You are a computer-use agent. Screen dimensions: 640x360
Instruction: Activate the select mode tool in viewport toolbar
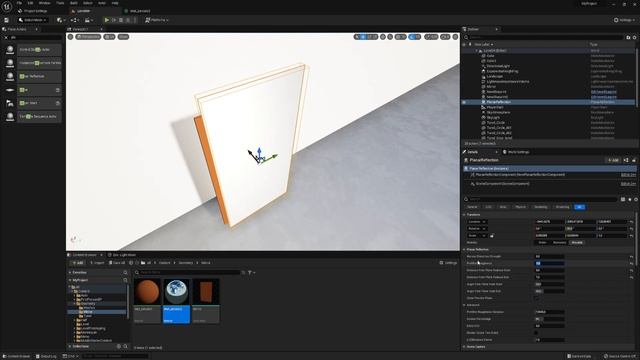[x=357, y=37]
